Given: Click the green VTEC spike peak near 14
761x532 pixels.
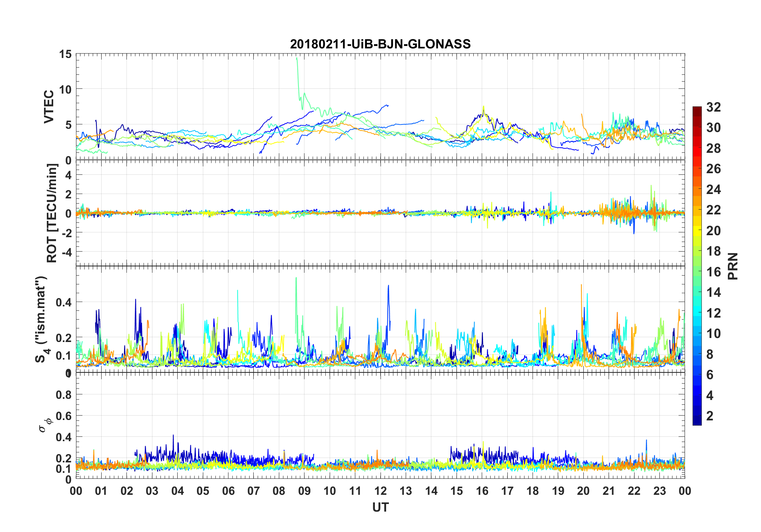Looking at the screenshot, I should click(x=296, y=58).
